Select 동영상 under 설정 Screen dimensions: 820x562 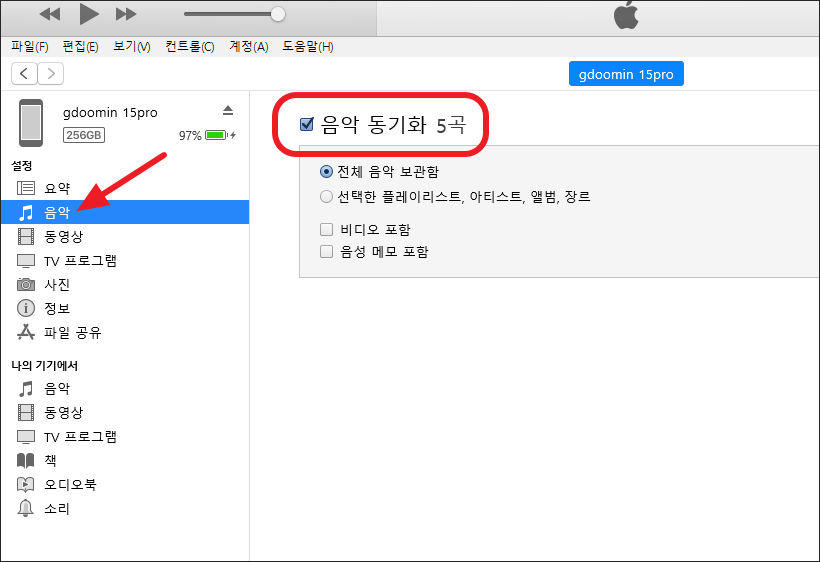click(x=124, y=236)
